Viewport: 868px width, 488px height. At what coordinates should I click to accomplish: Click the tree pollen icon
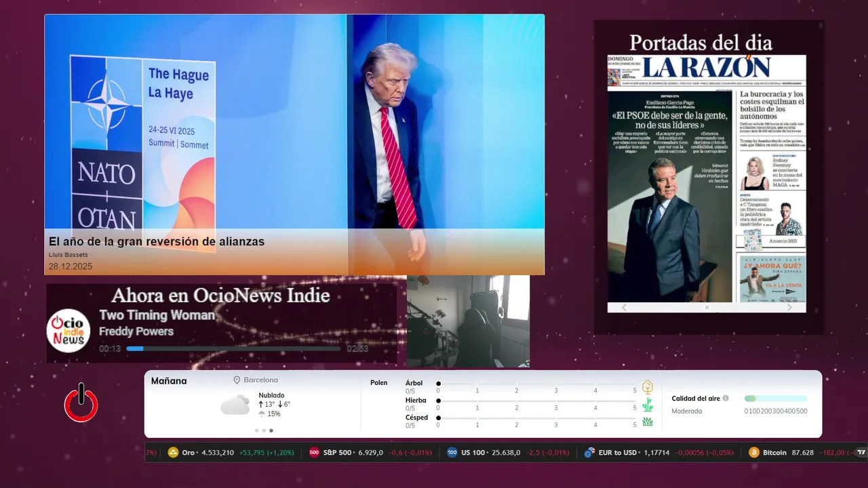tap(648, 387)
